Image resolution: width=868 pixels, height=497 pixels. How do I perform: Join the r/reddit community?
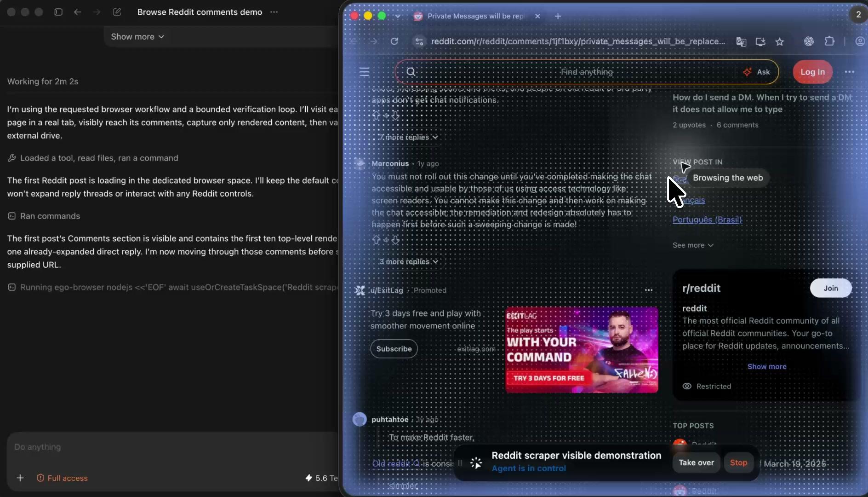pos(830,288)
